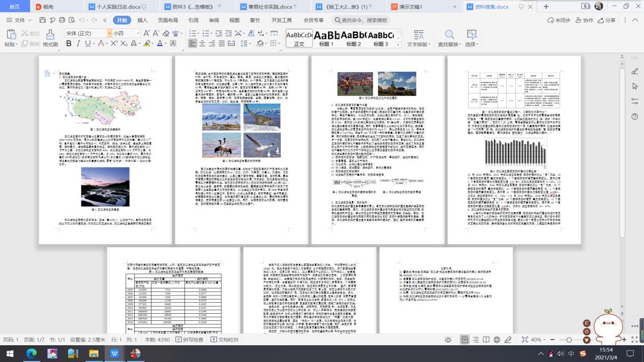
Task: Click the Save icon in quick toolbar
Action: click(x=43, y=20)
